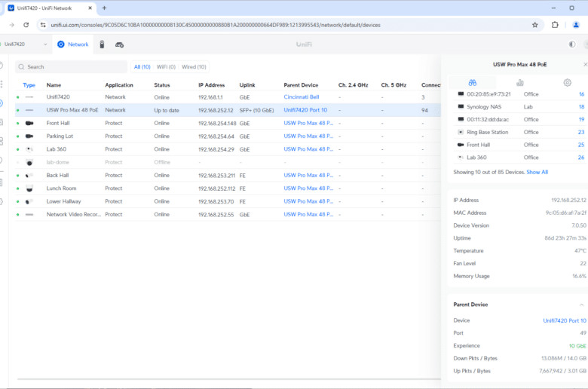Click the Lunch Room dome camera icon
Screen dimensions: 588x389
pyautogui.click(x=29, y=188)
